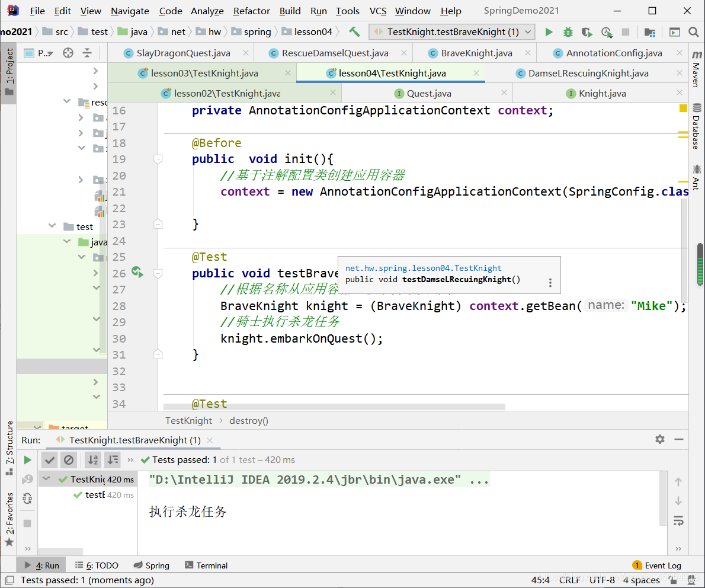This screenshot has height=588, width=705.
Task: Click the editor horizontal scrollbar
Action: (334, 407)
